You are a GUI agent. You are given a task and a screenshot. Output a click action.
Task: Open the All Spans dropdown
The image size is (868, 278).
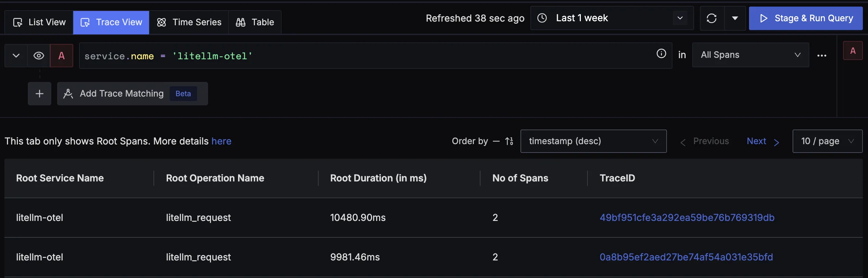(x=750, y=55)
